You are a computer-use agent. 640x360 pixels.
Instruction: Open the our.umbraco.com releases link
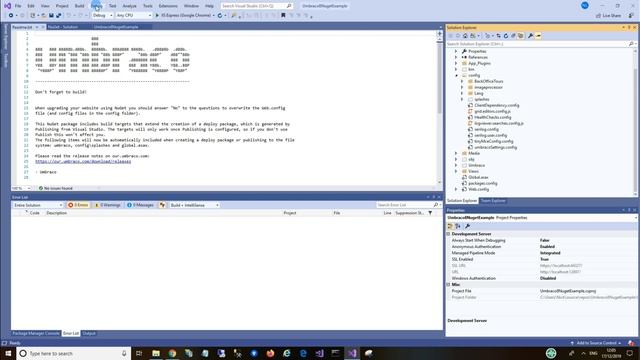tap(83, 162)
